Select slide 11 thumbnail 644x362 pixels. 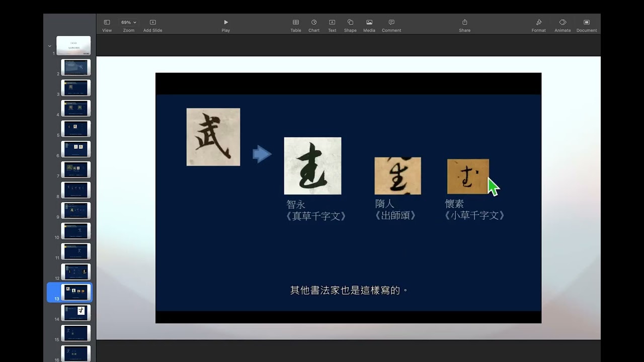tap(75, 251)
